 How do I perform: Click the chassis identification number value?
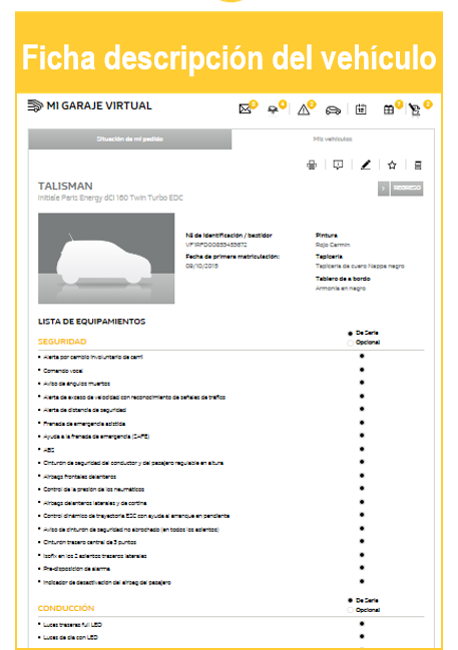[x=216, y=245]
